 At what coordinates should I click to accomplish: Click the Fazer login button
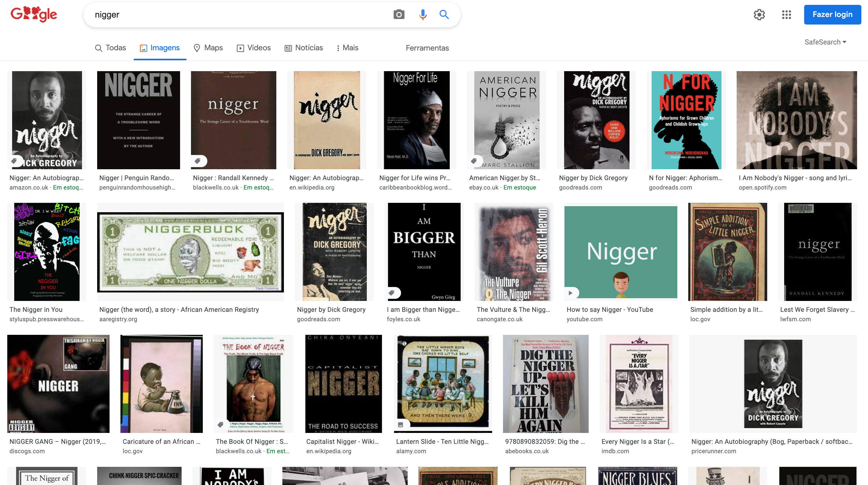[832, 15]
